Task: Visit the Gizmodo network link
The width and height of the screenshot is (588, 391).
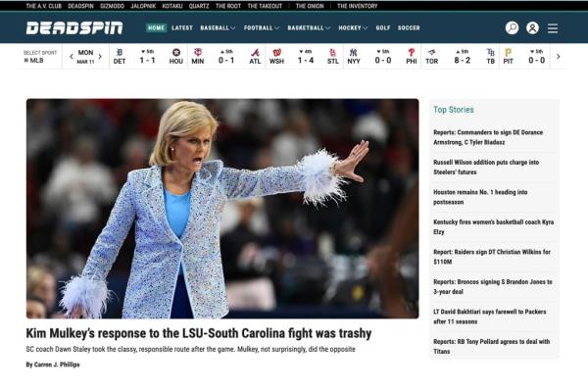Action: pos(112,6)
